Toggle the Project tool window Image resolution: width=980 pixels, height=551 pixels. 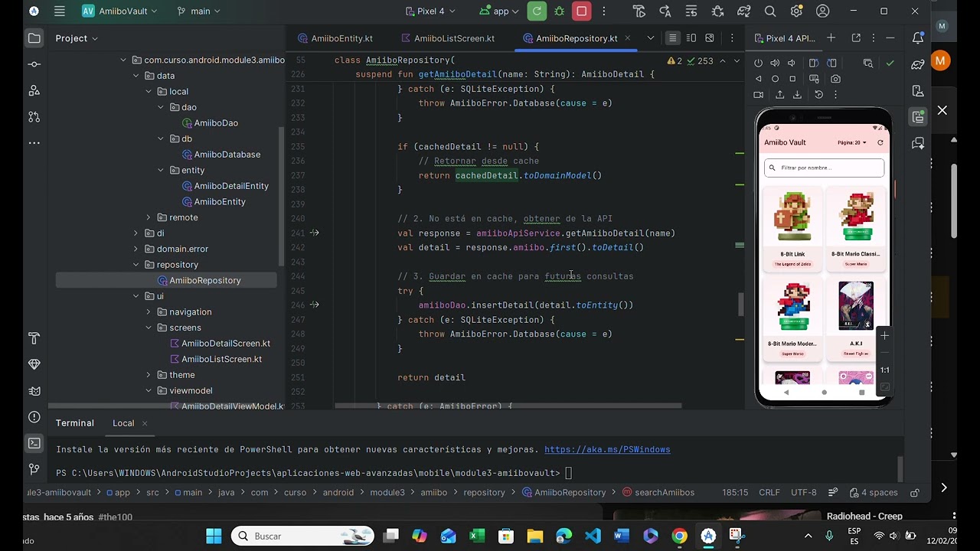(x=34, y=38)
